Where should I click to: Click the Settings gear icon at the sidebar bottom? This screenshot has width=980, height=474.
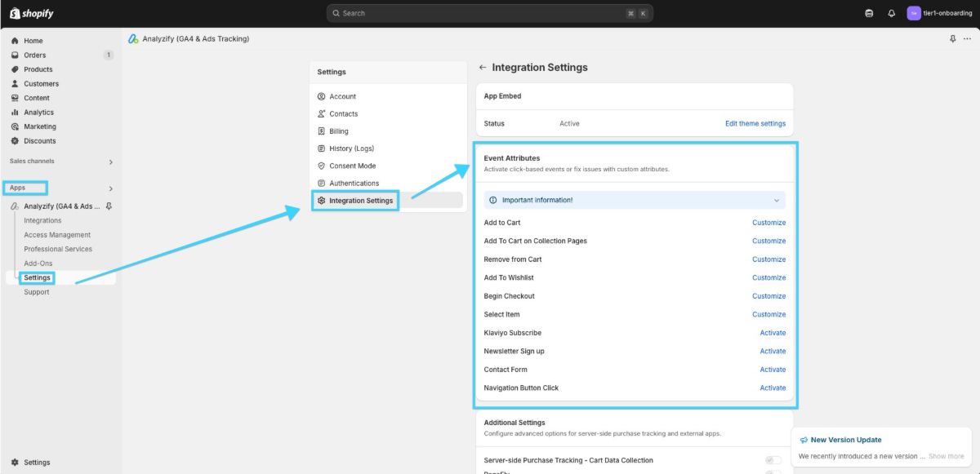click(x=15, y=462)
